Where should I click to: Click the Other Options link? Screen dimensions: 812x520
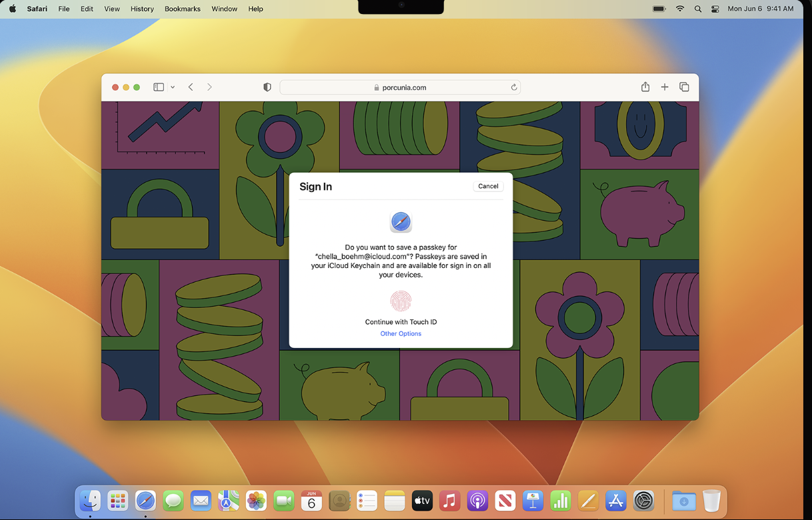pyautogui.click(x=401, y=333)
